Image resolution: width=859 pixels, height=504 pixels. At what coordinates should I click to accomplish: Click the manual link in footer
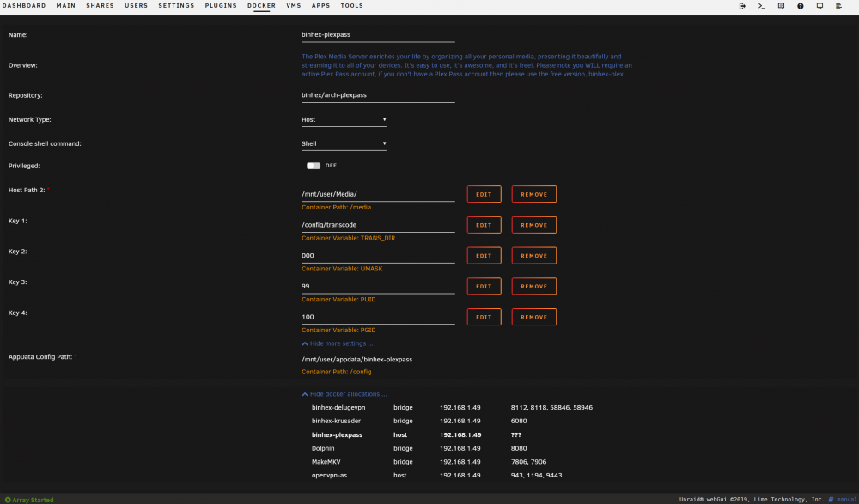(x=842, y=500)
